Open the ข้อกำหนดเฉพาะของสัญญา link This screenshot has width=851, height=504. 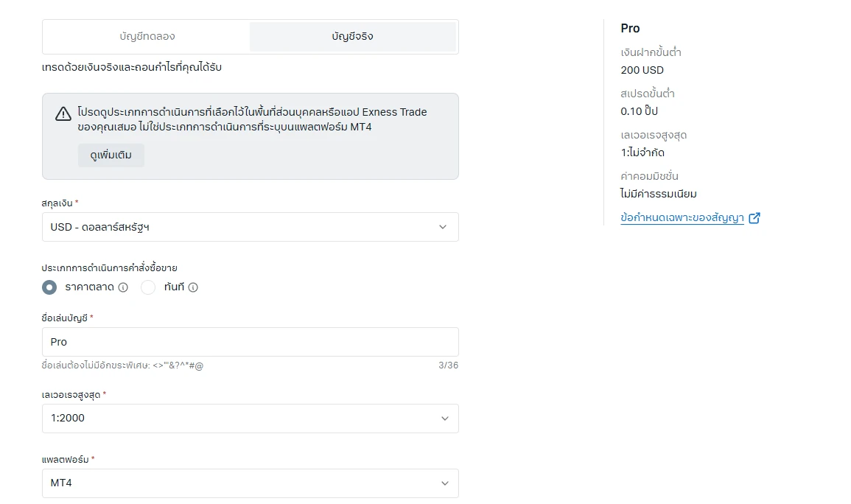(682, 217)
